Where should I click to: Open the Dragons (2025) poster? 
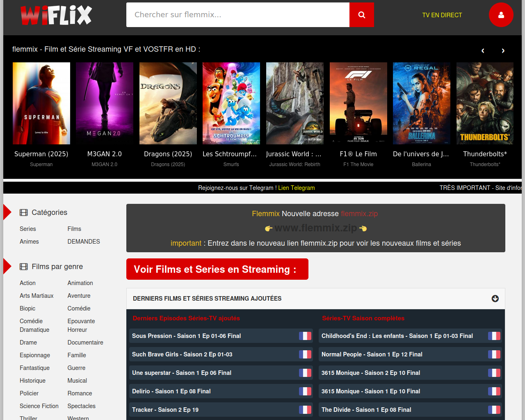coord(168,103)
